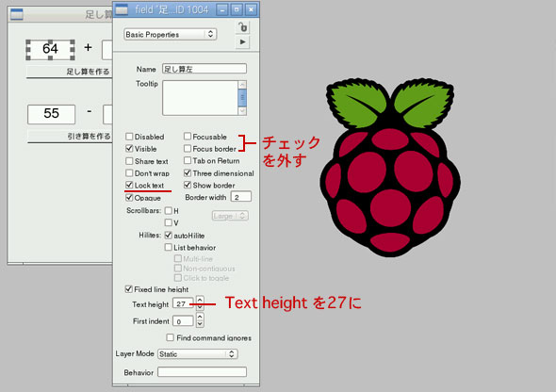Toggle the Focusable checkbox
Image resolution: width=556 pixels, height=392 pixels.
188,136
